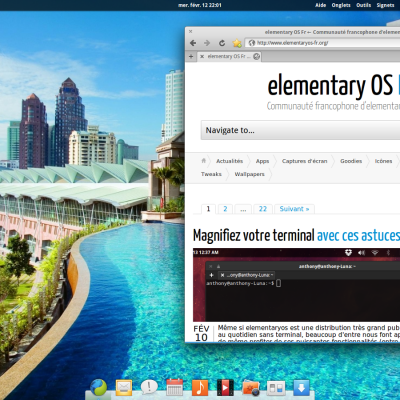Open a new tab with the plus button

coord(191,57)
